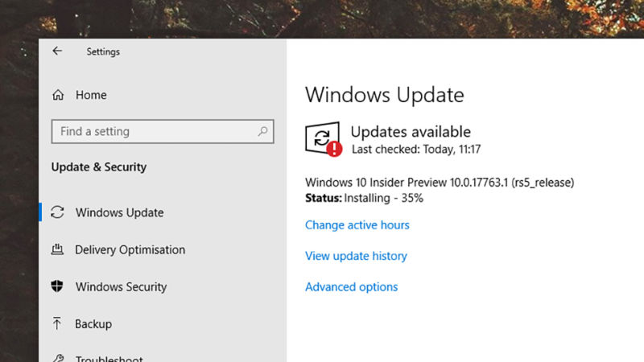Click the Troubleshoot wrench icon

pyautogui.click(x=57, y=357)
